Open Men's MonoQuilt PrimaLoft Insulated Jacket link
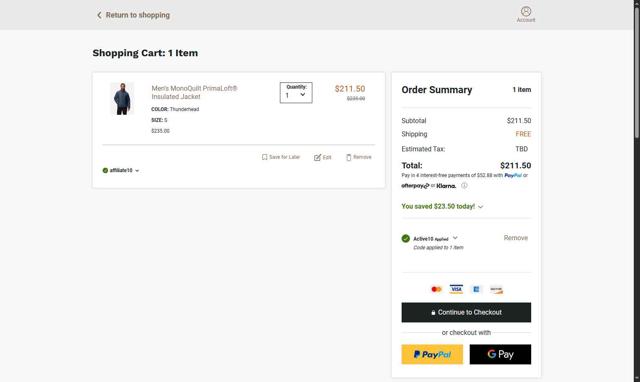 tap(194, 92)
